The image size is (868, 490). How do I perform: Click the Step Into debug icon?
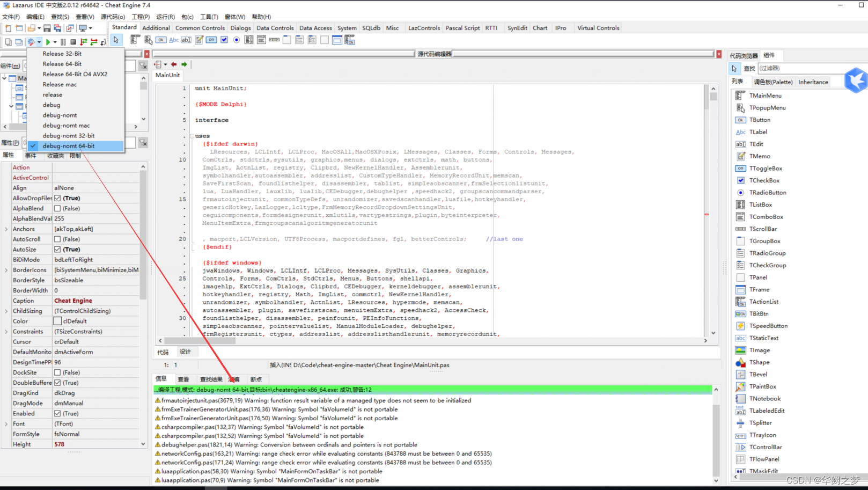point(83,42)
